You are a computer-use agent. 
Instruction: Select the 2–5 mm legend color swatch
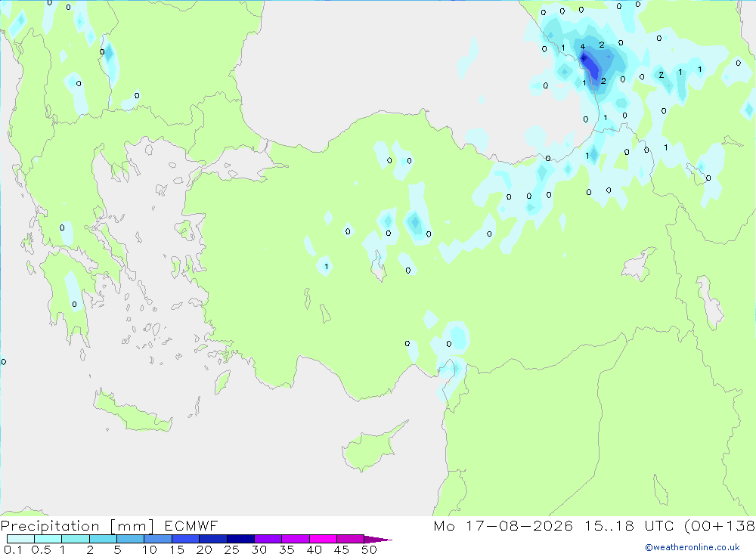click(x=103, y=539)
